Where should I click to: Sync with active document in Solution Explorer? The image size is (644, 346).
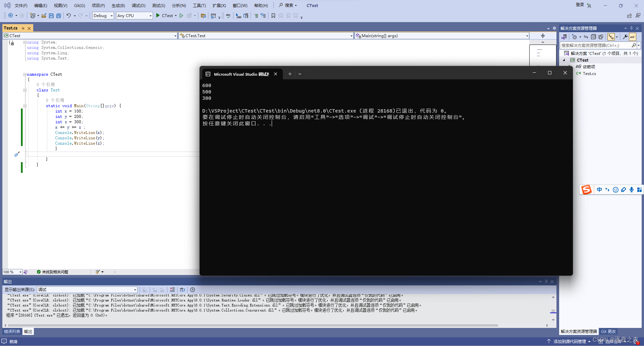click(x=586, y=37)
